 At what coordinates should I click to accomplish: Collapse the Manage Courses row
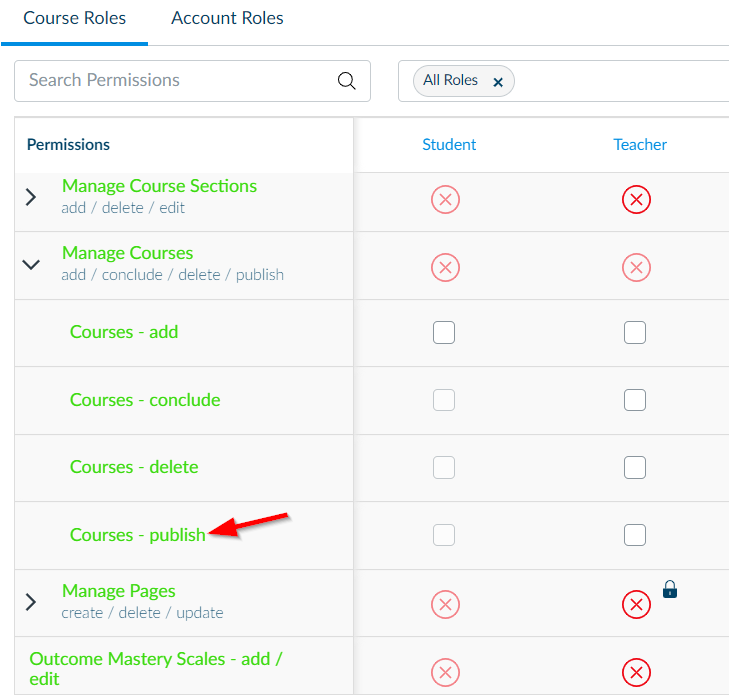click(31, 264)
